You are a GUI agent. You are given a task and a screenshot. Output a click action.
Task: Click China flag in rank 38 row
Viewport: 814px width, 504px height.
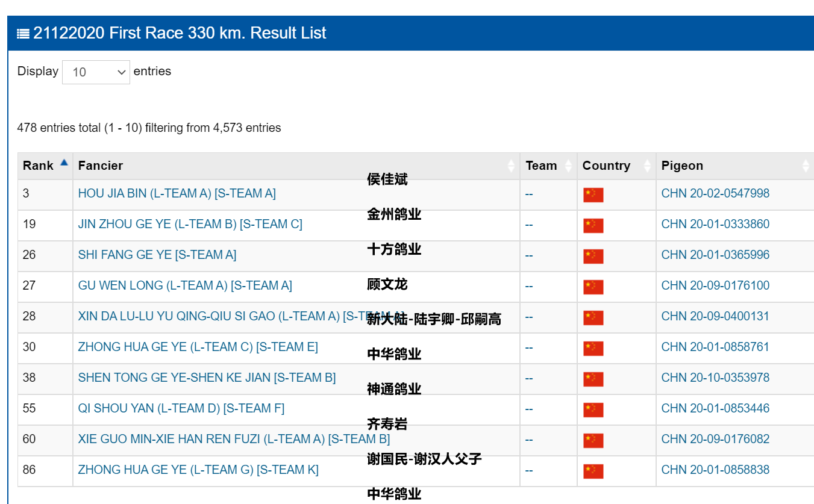pos(593,379)
